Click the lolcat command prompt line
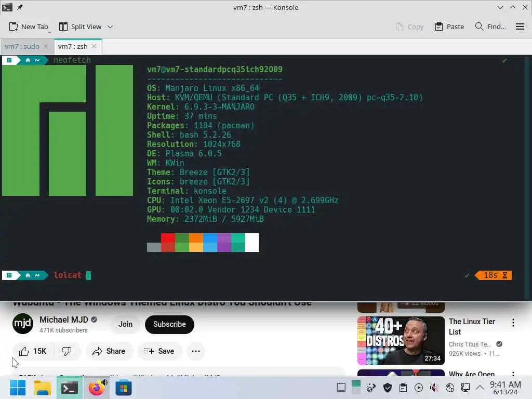 (x=257, y=275)
